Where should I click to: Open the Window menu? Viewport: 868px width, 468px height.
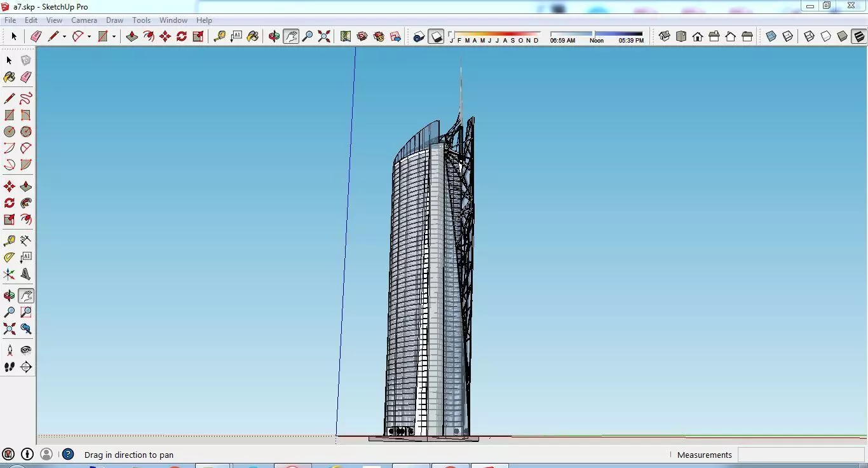click(173, 20)
